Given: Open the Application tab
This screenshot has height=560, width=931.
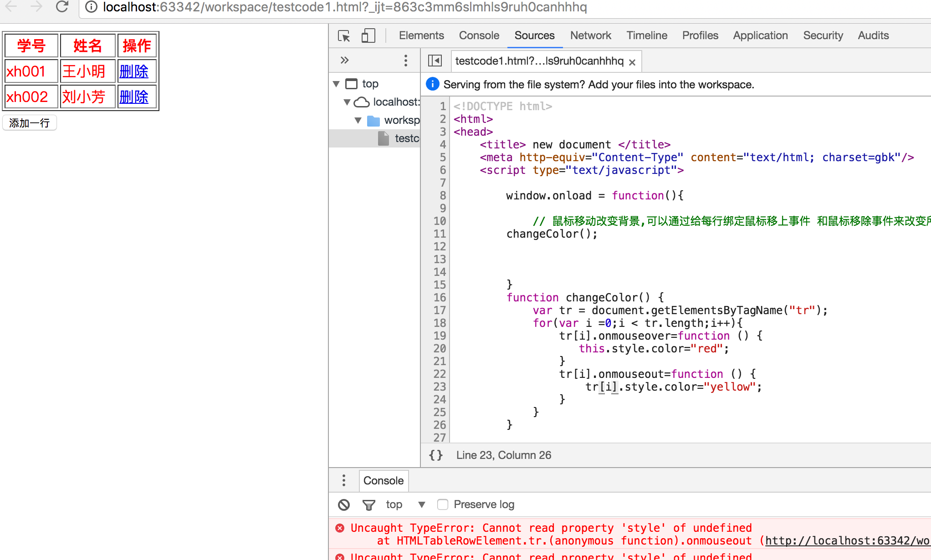Looking at the screenshot, I should tap(760, 36).
